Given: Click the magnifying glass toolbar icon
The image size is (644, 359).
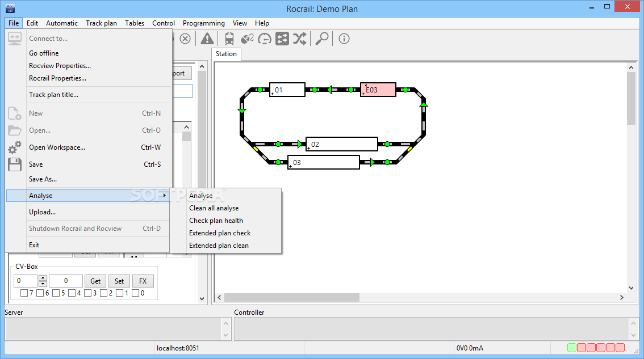Looking at the screenshot, I should pos(321,39).
